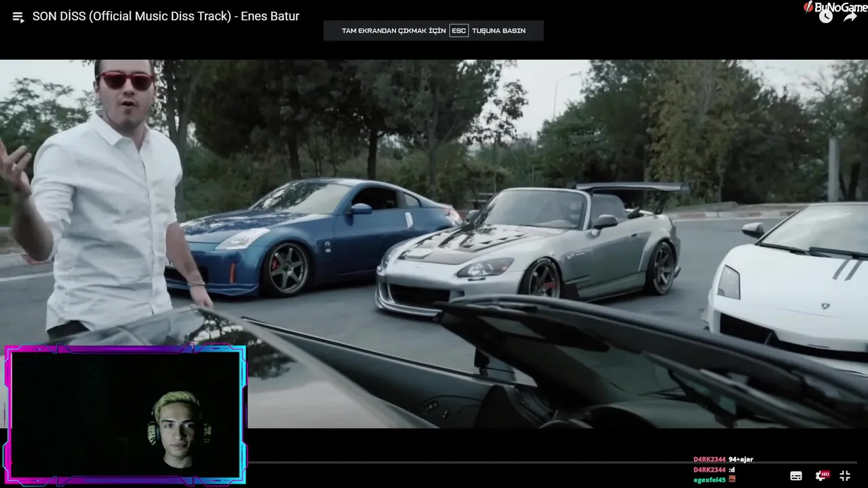Click the streamer webcam overlay

tap(125, 415)
